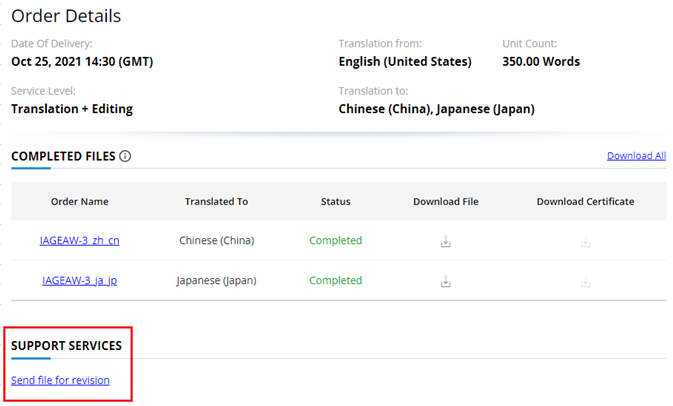Image resolution: width=673 pixels, height=406 pixels.
Task: Click the Support Services heading
Action: (x=66, y=346)
